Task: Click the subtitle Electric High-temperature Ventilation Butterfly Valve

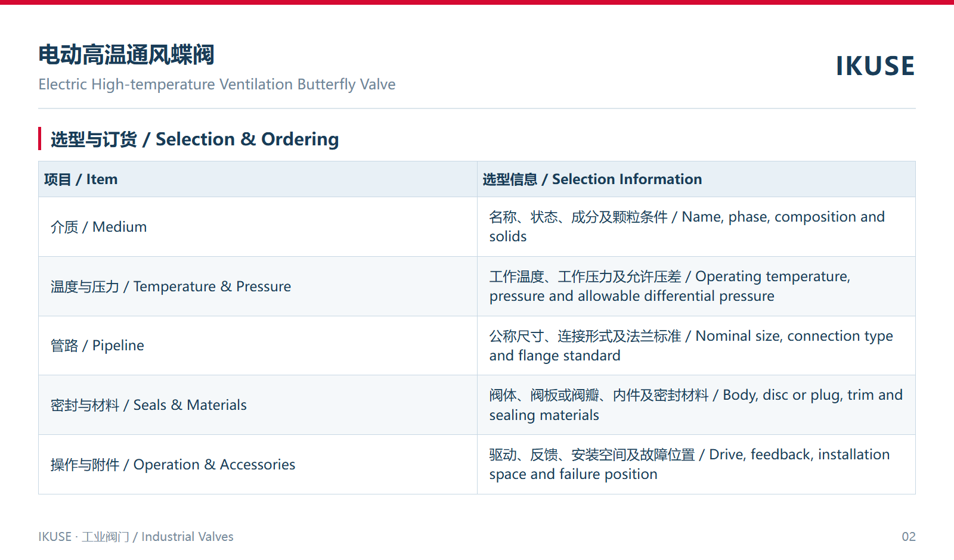Action: [217, 85]
